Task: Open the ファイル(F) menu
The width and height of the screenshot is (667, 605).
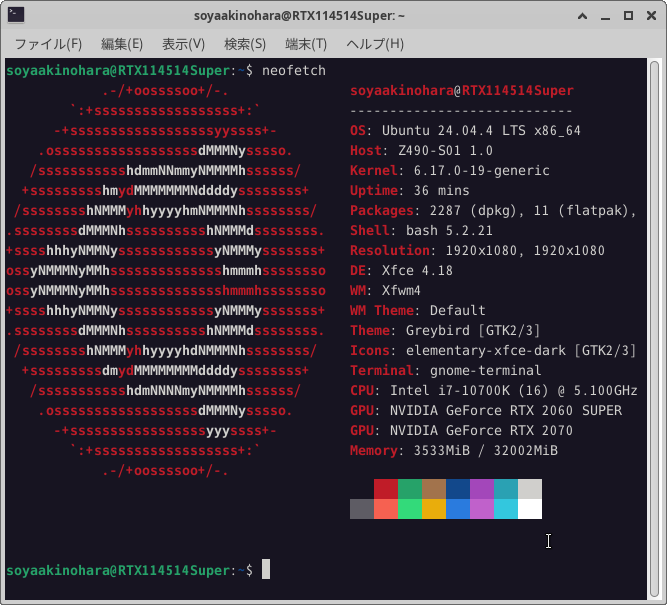Action: pos(48,44)
